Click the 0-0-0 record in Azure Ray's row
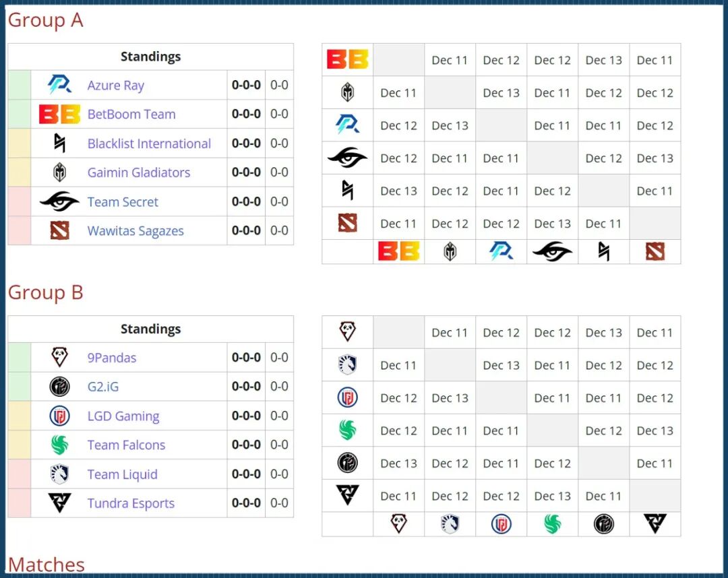 (246, 86)
